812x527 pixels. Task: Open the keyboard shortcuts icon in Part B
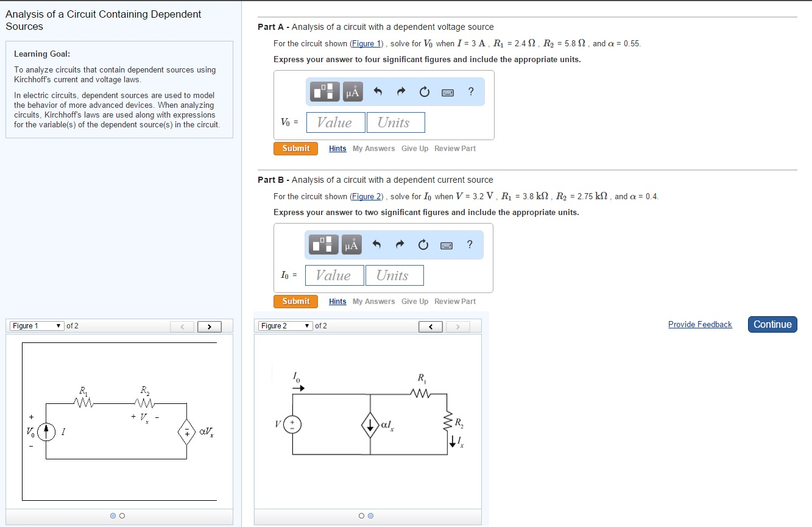pos(447,244)
